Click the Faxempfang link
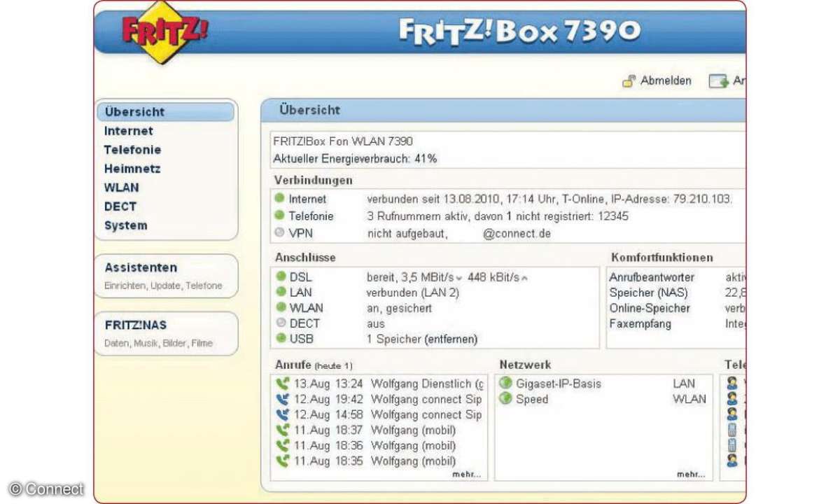The width and height of the screenshot is (840, 504). pyautogui.click(x=640, y=323)
